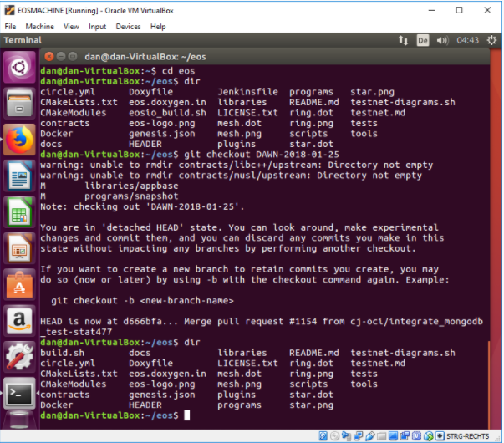Image resolution: width=504 pixels, height=443 pixels.
Task: Click the optical disc status icon
Action: 334,436
